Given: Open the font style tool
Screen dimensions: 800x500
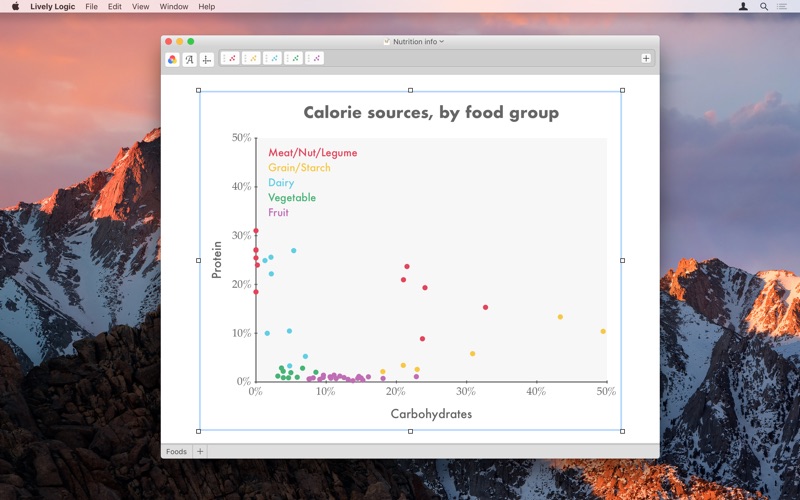Looking at the screenshot, I should 189,60.
